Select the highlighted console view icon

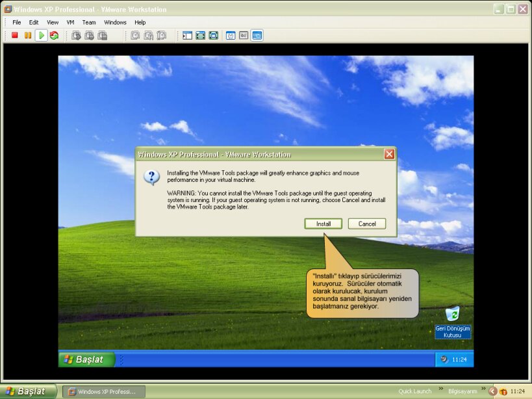pyautogui.click(x=257, y=35)
